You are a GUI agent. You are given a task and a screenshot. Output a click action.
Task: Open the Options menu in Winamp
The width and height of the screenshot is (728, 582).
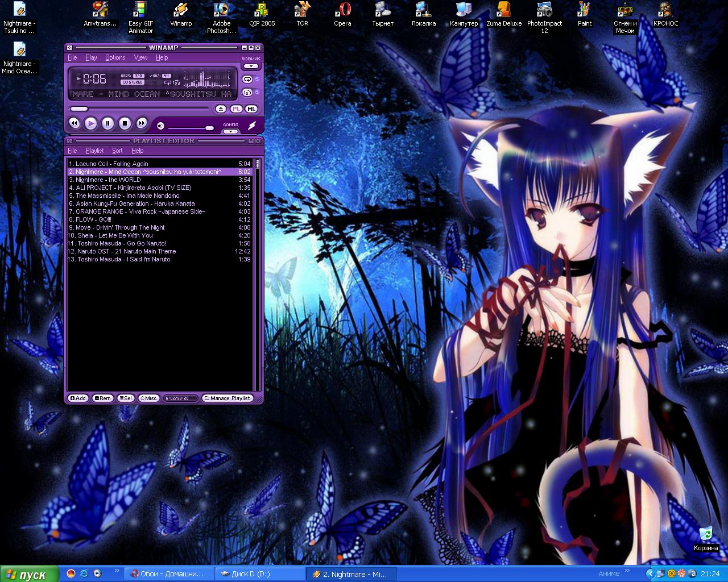click(x=115, y=57)
